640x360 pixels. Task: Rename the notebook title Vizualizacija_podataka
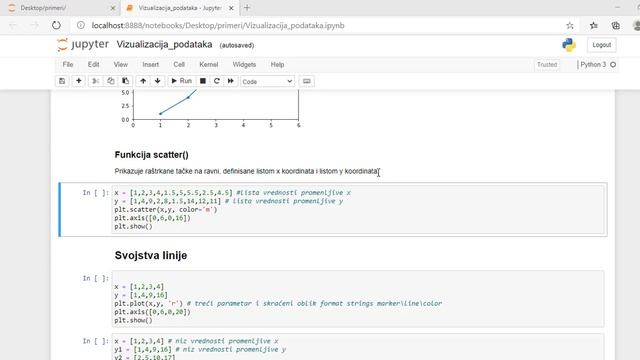pos(164,44)
